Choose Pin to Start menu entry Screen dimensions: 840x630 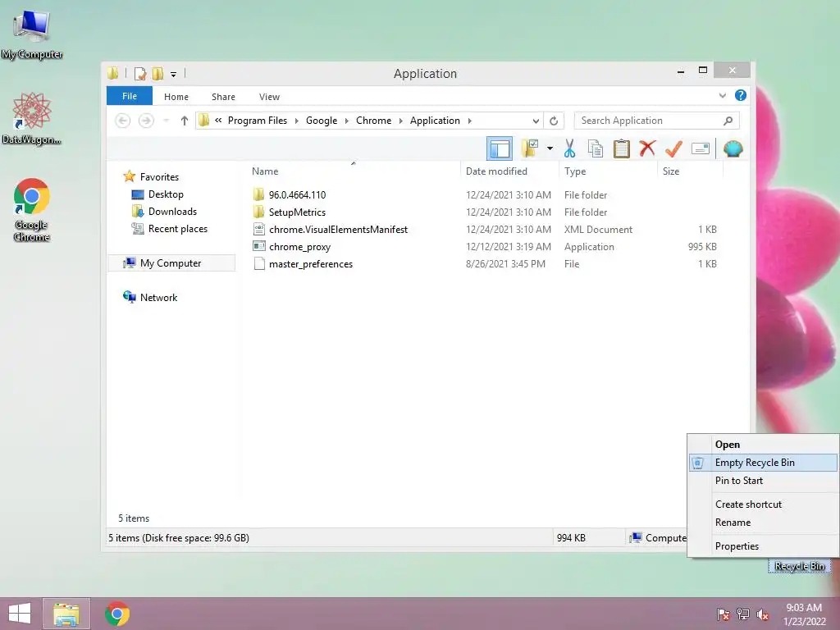[764, 481]
